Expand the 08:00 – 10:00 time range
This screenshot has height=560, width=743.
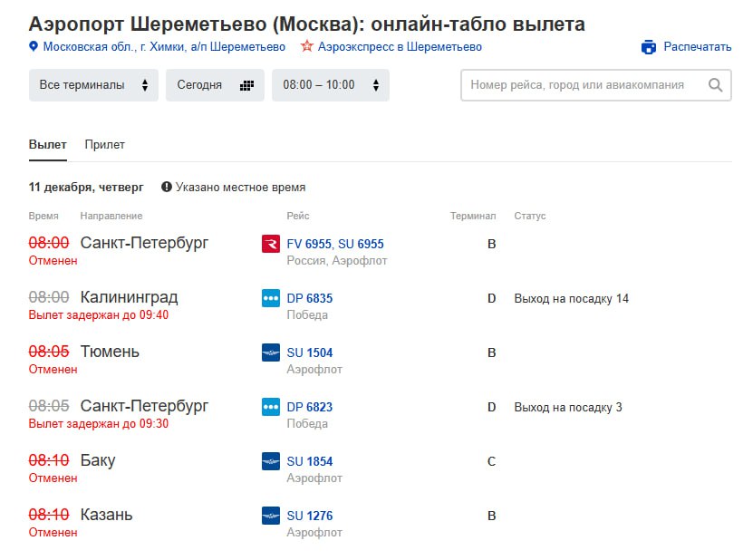click(330, 85)
